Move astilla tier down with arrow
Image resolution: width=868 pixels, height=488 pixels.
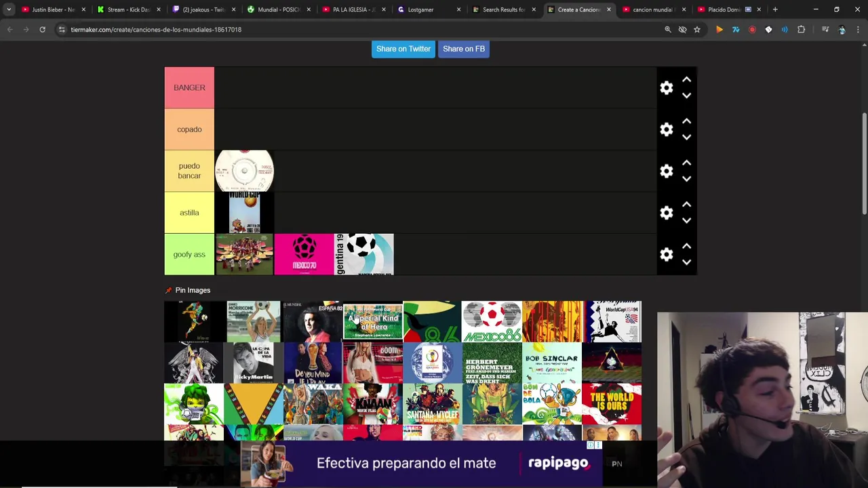click(x=686, y=220)
